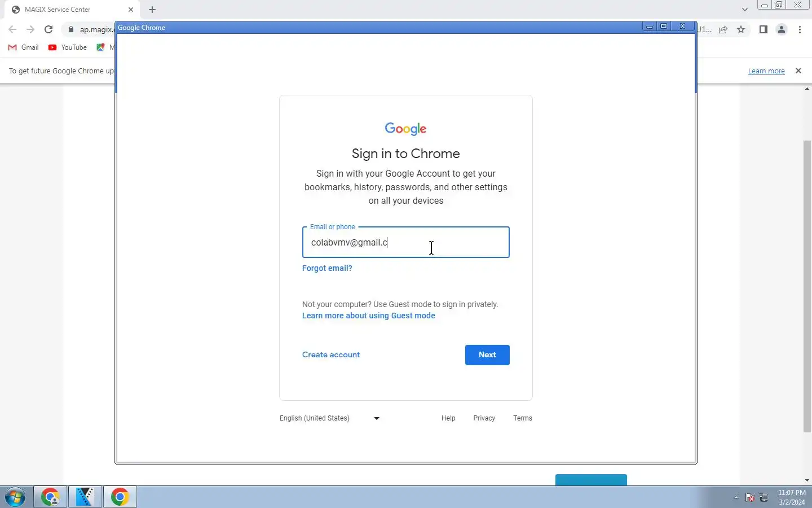Close the MAGIX Service Center tab
This screenshot has width=812, height=508.
(x=131, y=10)
